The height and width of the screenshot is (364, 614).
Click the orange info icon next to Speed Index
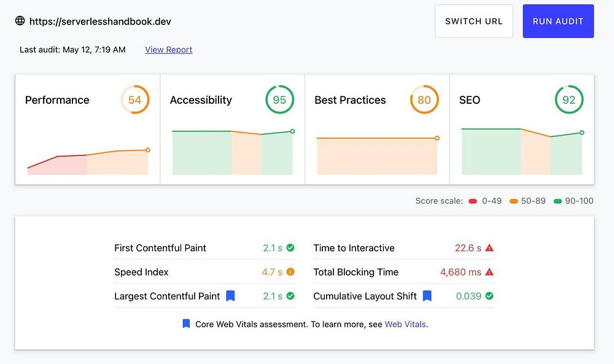290,272
